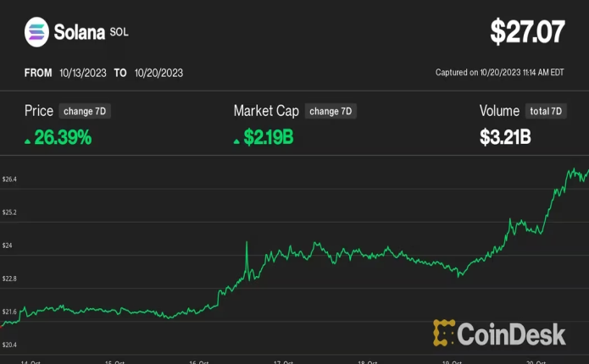Click the tall price spike on the chart line
Screen dimensions: 589x364
point(247,259)
